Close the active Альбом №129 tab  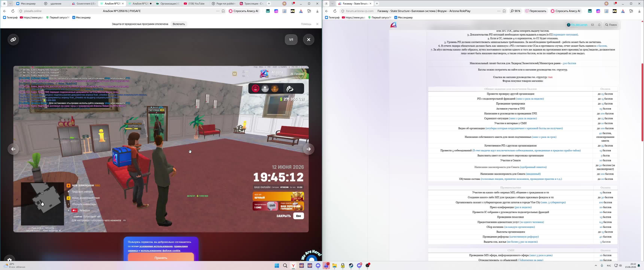(x=123, y=4)
